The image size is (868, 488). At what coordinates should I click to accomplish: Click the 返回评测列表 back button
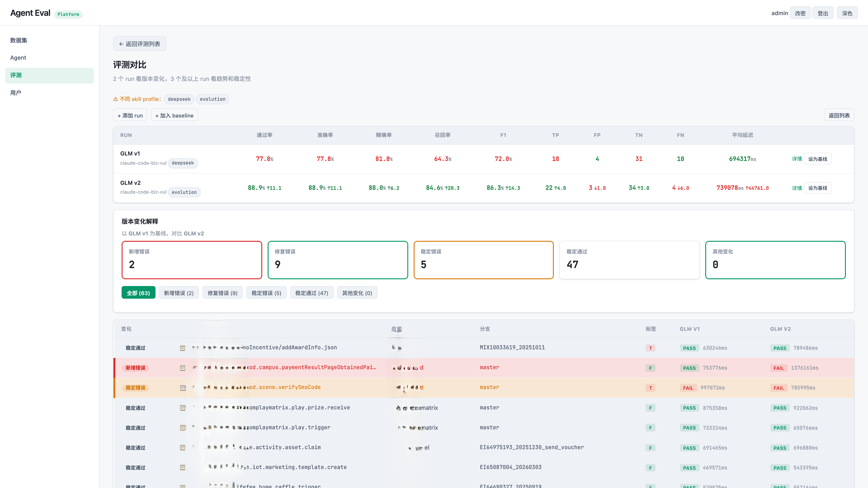pyautogui.click(x=139, y=44)
